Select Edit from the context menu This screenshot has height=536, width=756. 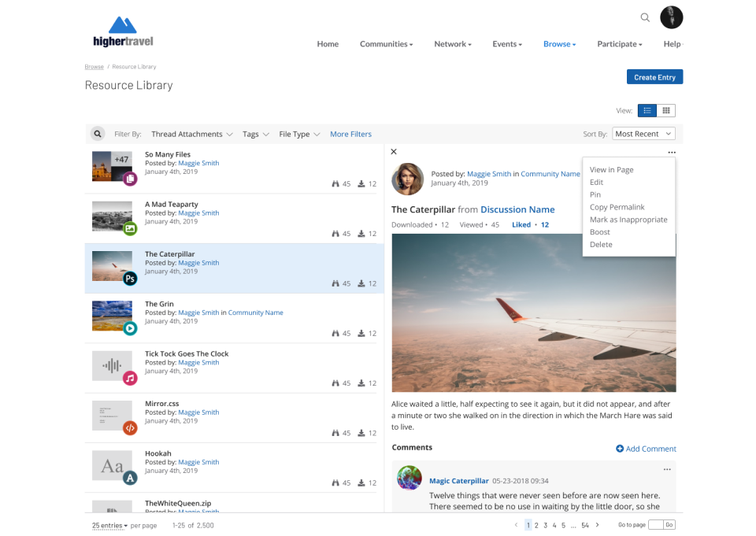point(596,182)
